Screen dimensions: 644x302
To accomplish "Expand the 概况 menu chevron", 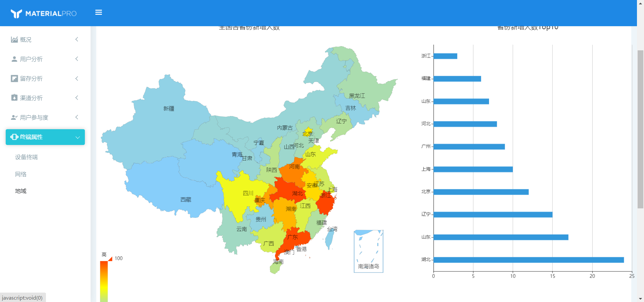I will [x=77, y=39].
